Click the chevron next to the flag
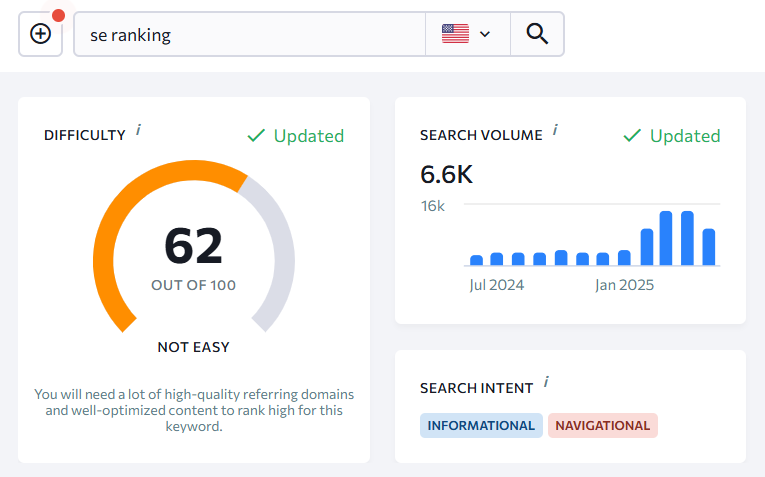Screen dimensions: 765x477 (x=484, y=34)
